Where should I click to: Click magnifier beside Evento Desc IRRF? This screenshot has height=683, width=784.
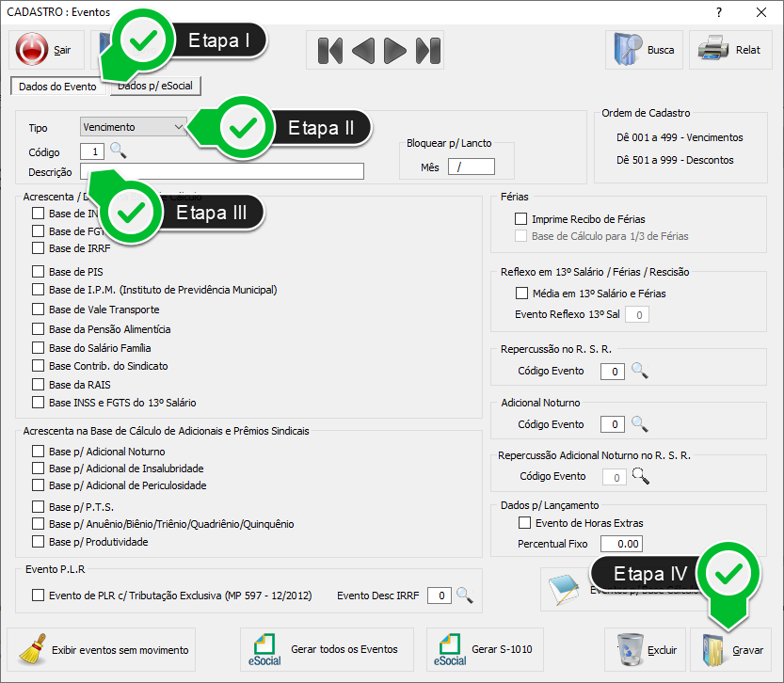tap(463, 596)
